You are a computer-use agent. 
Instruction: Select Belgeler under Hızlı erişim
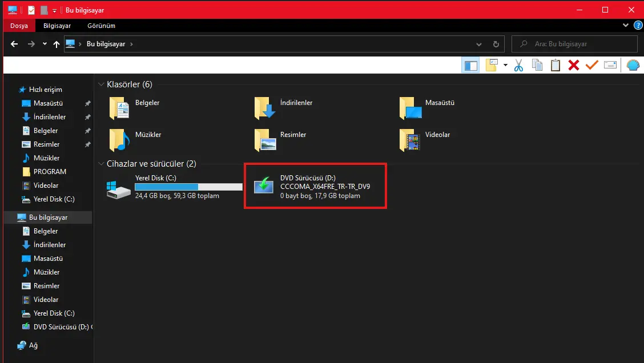pos(46,131)
